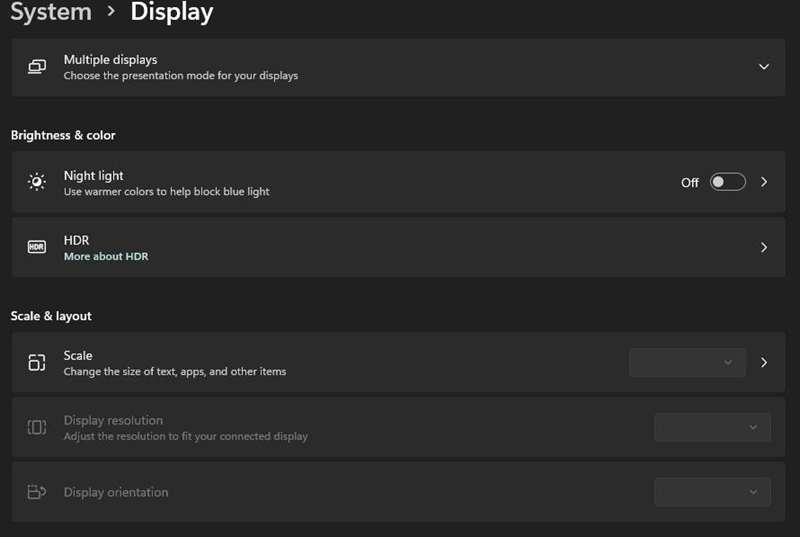Click the Scale row description text
The width and height of the screenshot is (800, 537).
(175, 371)
